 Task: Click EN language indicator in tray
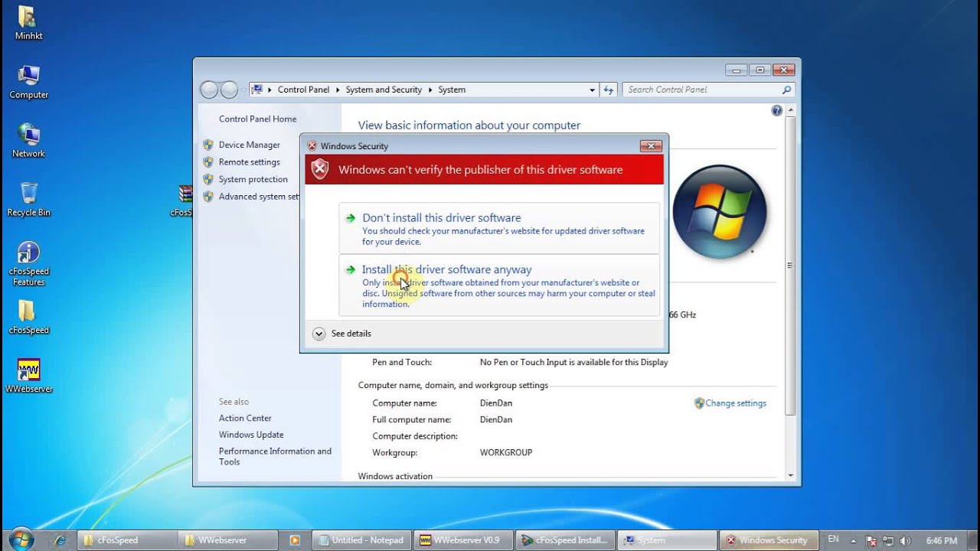tap(833, 540)
